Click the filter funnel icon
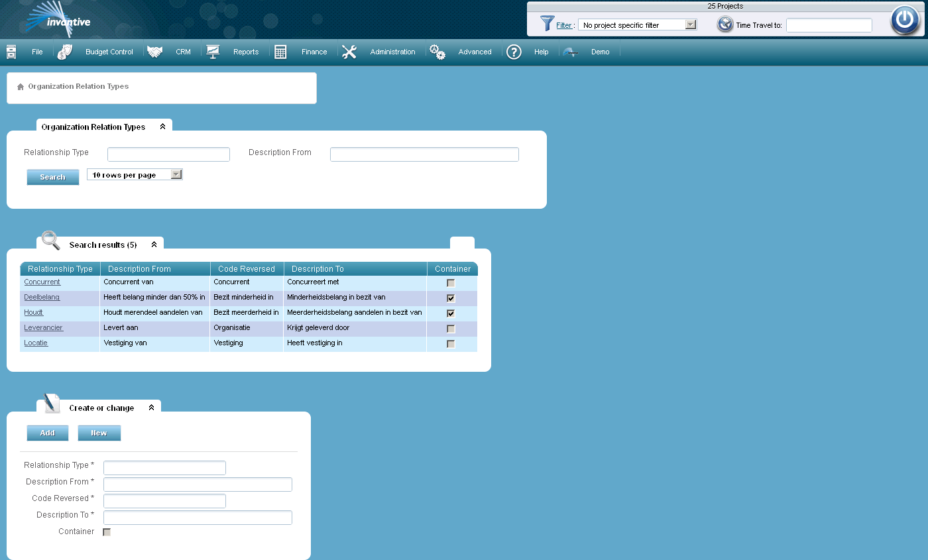 point(547,24)
